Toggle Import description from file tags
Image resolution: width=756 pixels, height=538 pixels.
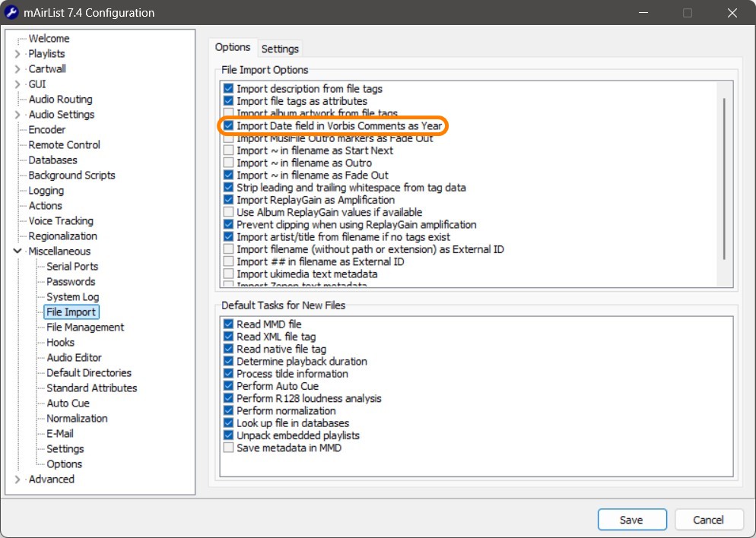coord(228,89)
